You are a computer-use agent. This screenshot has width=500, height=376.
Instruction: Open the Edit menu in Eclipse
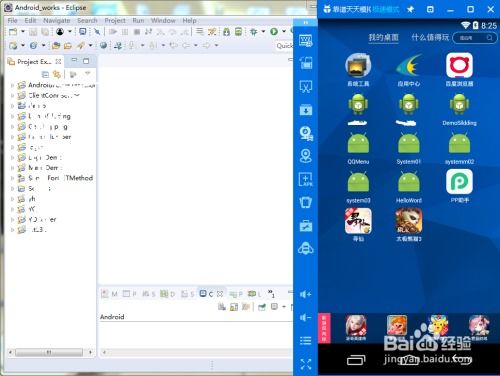pyautogui.click(x=30, y=21)
